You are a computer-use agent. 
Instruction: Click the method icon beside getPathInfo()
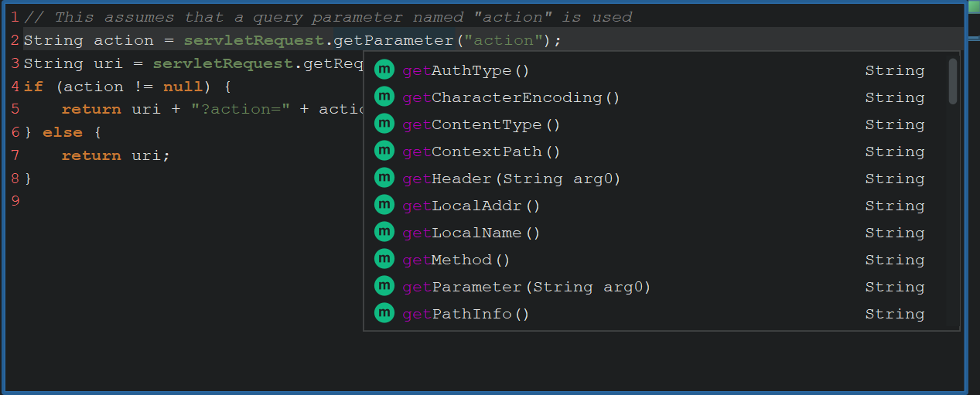384,313
